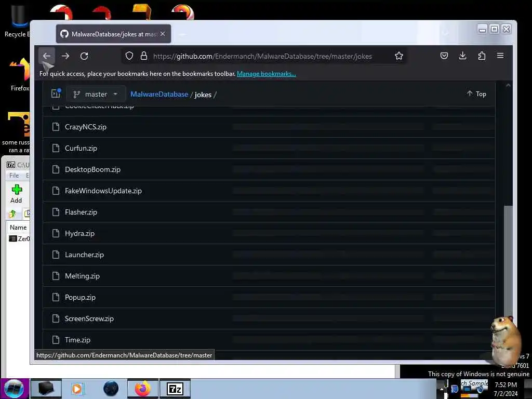Click the file icon beside Melting.zip

pyautogui.click(x=56, y=276)
